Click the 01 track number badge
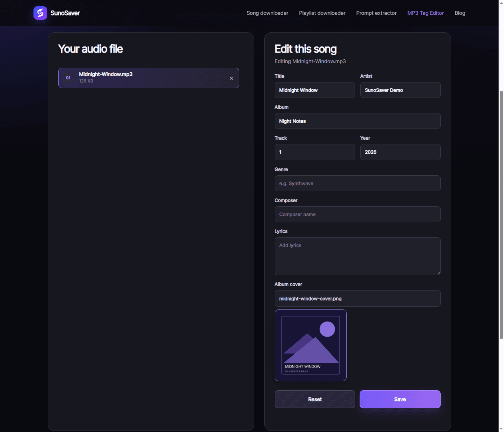The width and height of the screenshot is (504, 432). (68, 78)
